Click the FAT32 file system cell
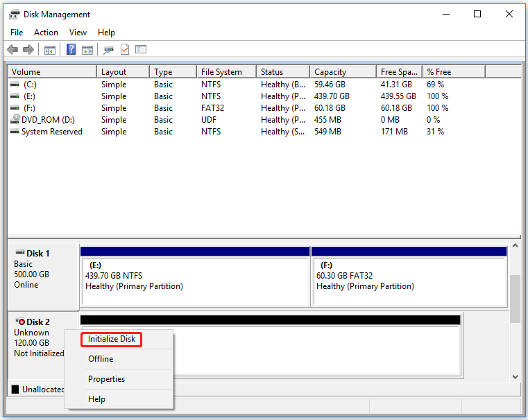Image resolution: width=528 pixels, height=420 pixels. 212,108
